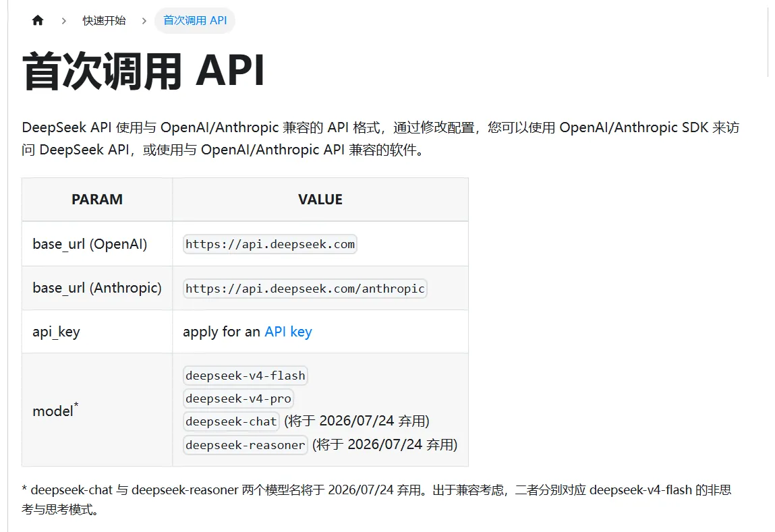Select the 首次调用 API breadcrumb item

click(195, 20)
